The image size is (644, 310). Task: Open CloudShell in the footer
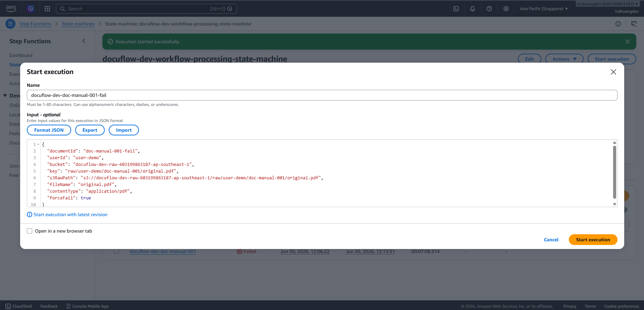pos(19,306)
